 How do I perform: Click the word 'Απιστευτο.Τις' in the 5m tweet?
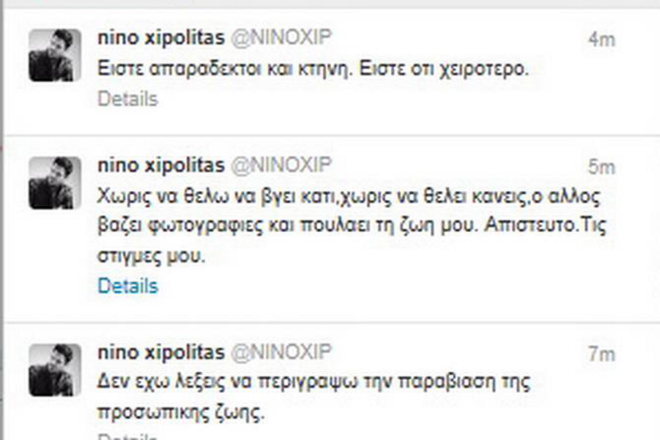[x=545, y=225]
